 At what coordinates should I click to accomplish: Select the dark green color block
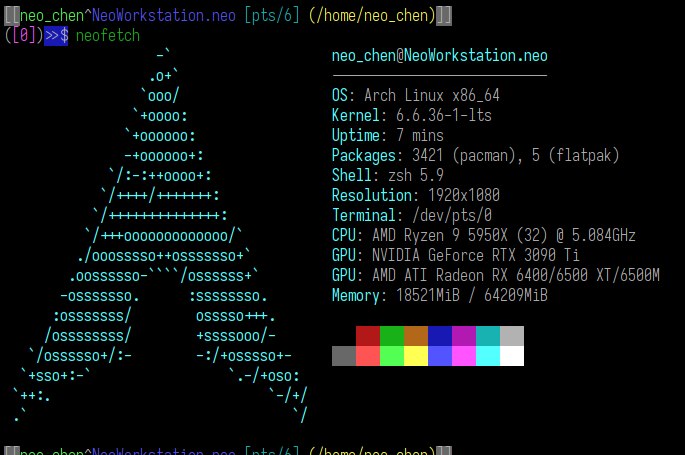click(x=392, y=336)
